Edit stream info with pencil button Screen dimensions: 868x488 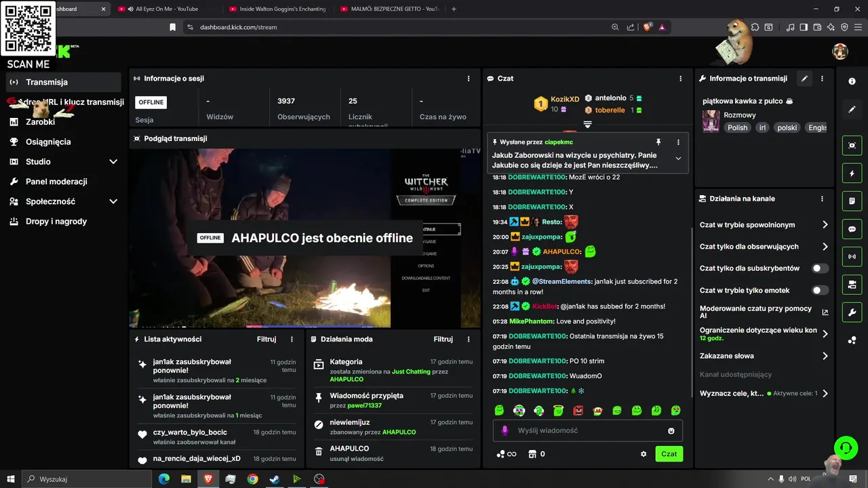(804, 79)
